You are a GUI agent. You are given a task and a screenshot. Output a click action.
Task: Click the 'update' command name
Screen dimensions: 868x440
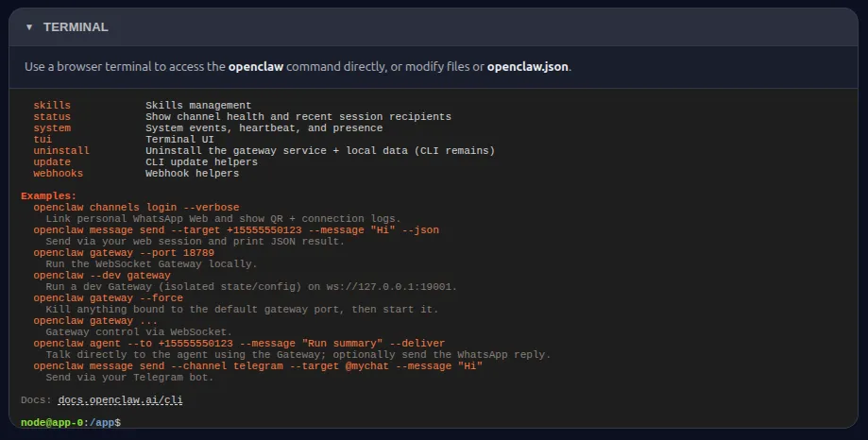pyautogui.click(x=52, y=162)
